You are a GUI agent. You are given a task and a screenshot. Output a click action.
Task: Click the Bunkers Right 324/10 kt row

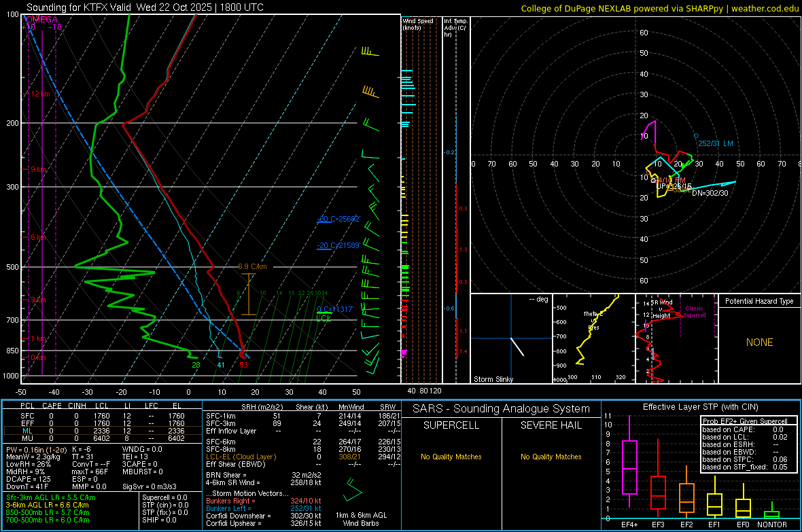pos(264,501)
